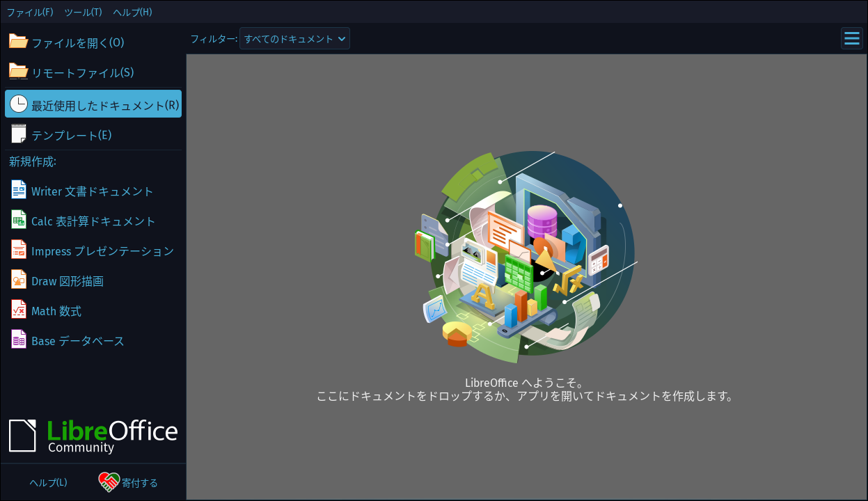This screenshot has height=501, width=868.
Task: Click the Draw drawing icon
Action: click(x=19, y=280)
